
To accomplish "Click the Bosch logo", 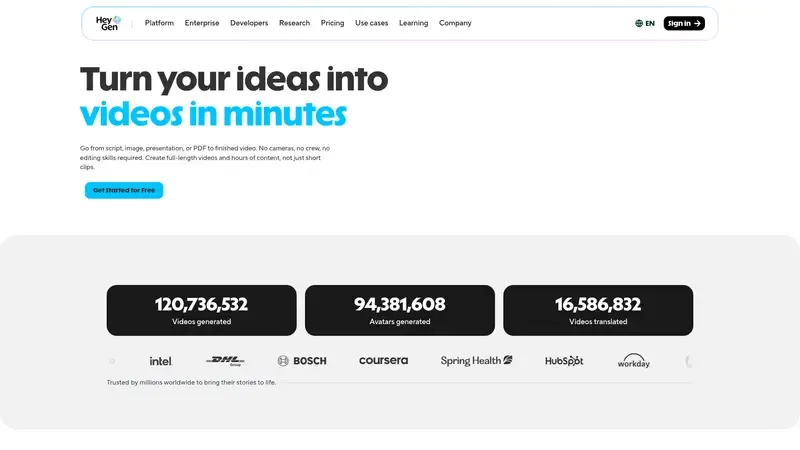I will pyautogui.click(x=302, y=361).
